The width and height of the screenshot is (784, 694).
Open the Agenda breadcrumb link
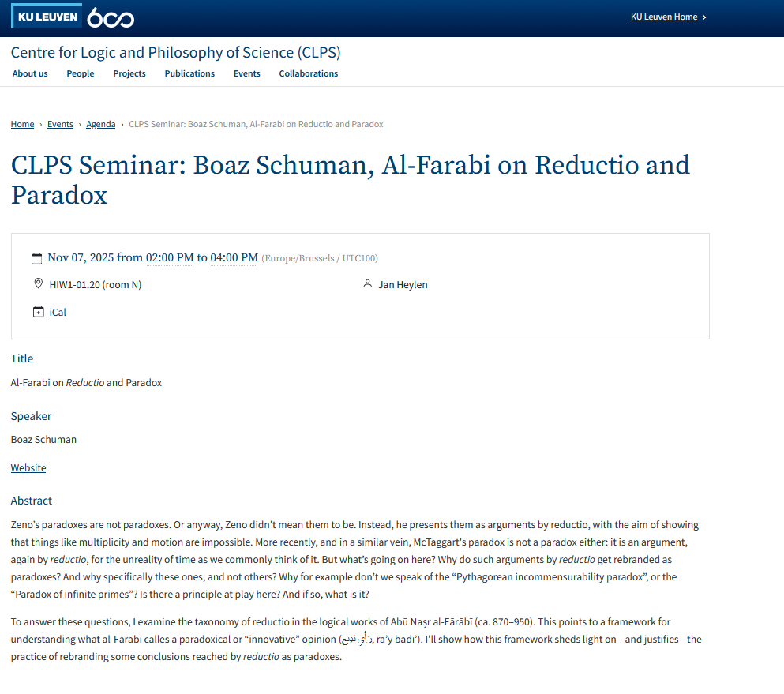click(x=101, y=124)
